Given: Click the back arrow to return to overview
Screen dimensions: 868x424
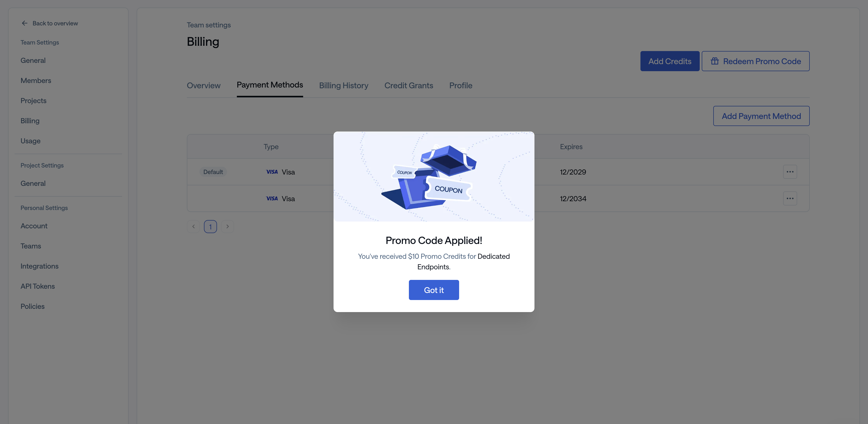Looking at the screenshot, I should (24, 23).
